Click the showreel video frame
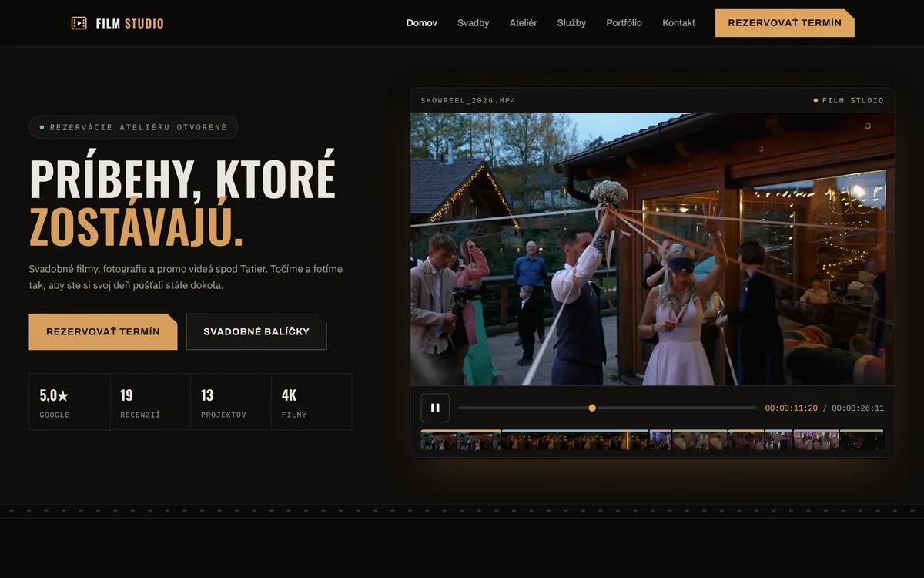The height and width of the screenshot is (578, 924). tap(652, 249)
